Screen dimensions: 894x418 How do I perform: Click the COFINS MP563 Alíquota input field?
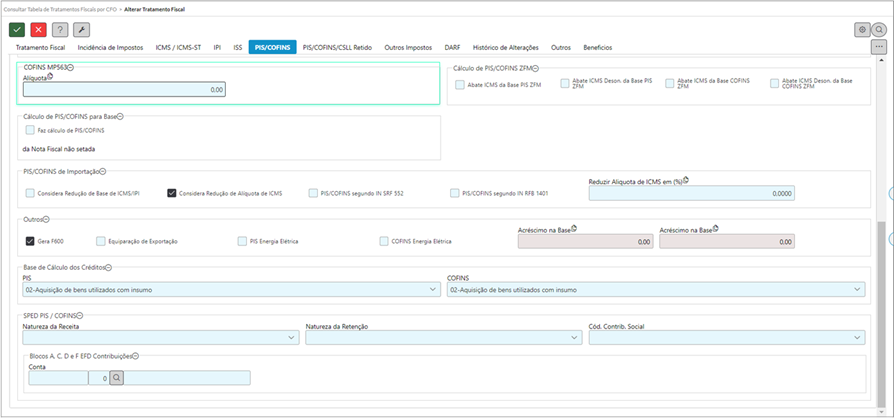[x=124, y=90]
